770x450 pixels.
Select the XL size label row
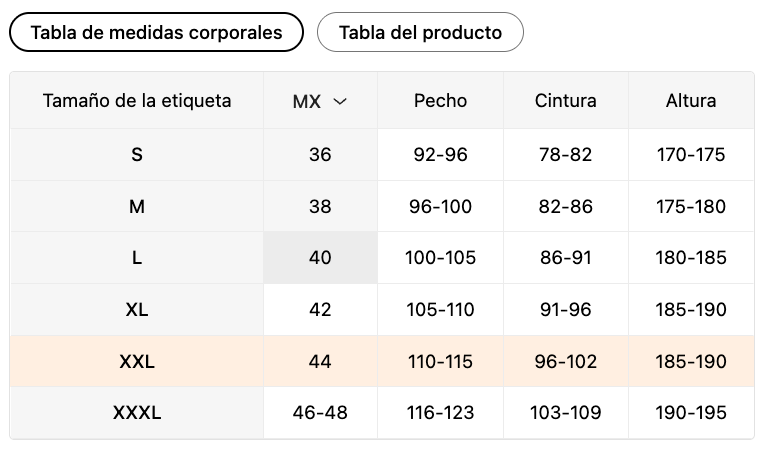[137, 310]
